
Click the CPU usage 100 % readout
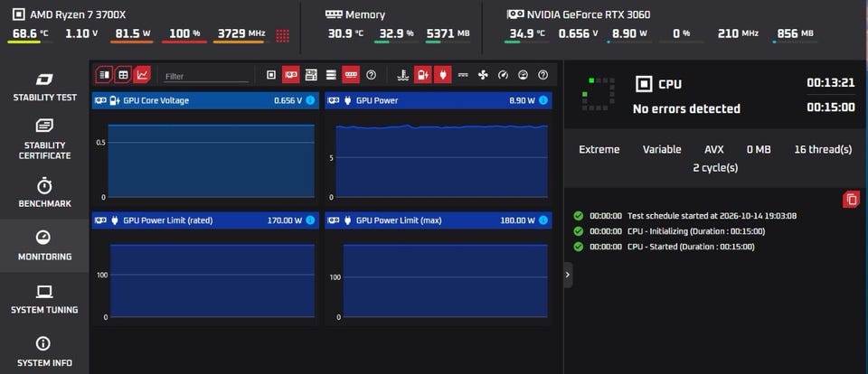184,33
